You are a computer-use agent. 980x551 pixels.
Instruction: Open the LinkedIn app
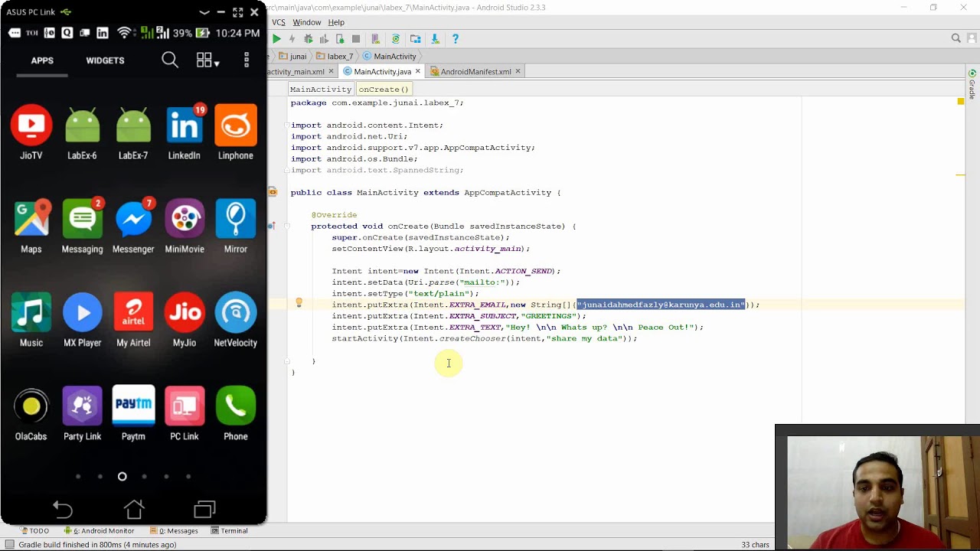[x=185, y=132]
